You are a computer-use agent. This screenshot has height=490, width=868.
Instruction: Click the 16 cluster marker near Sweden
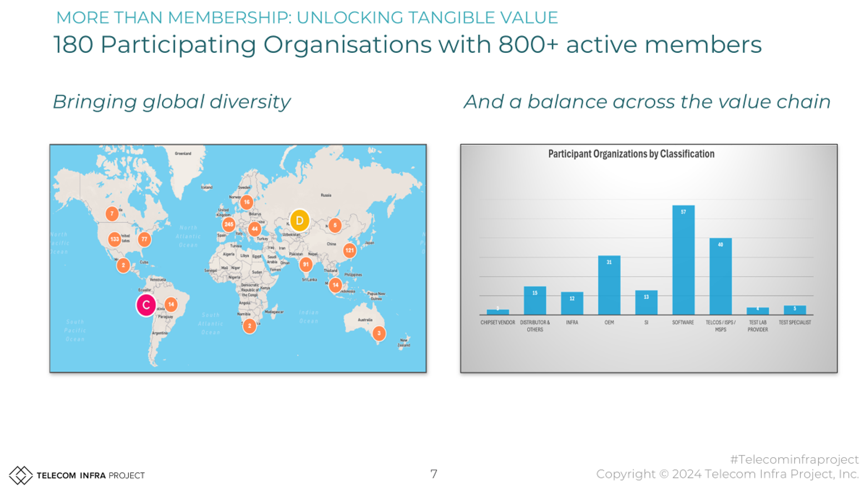click(x=246, y=202)
